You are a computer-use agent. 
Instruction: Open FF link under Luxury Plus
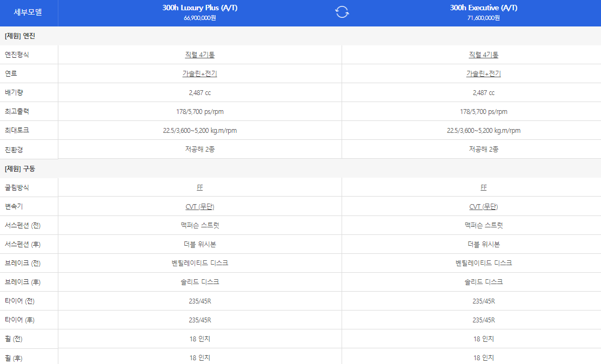tap(199, 187)
